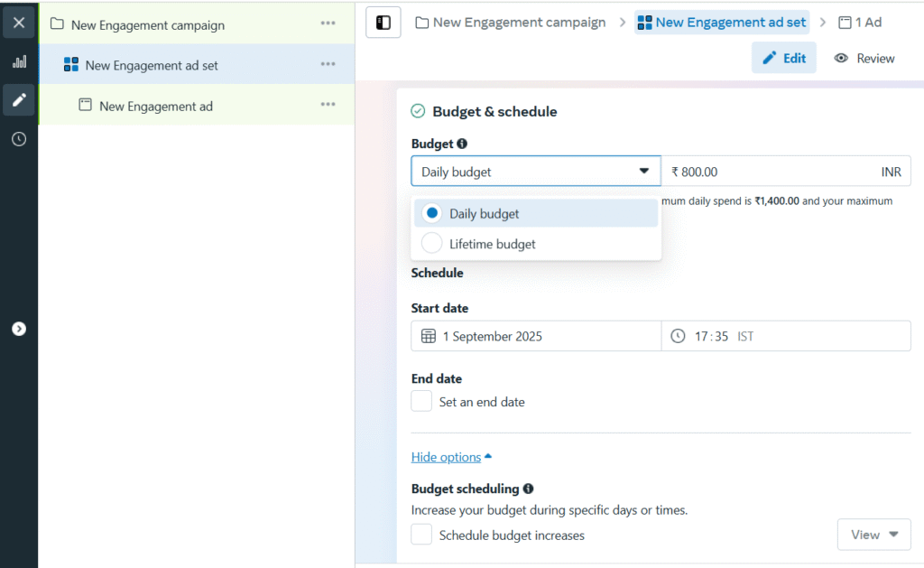Switch to the Review tab
This screenshot has width=924, height=568.
864,58
